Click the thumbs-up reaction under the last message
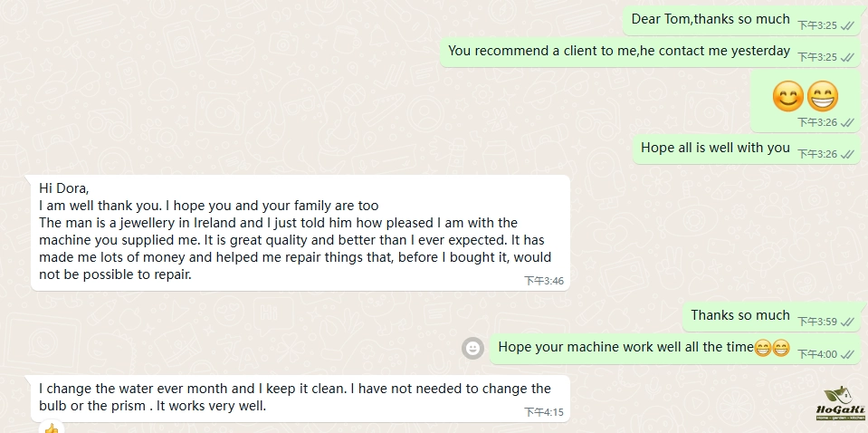This screenshot has height=433, width=868. pyautogui.click(x=51, y=428)
